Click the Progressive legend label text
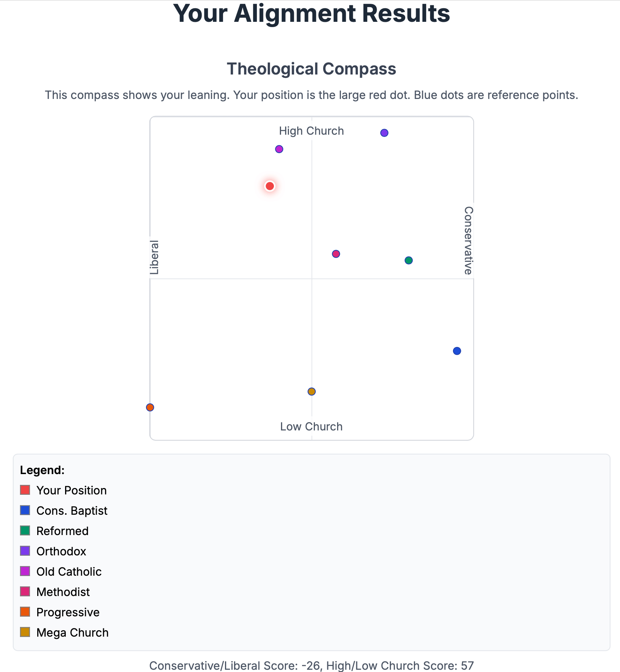Screen dimensions: 620x672 68,612
